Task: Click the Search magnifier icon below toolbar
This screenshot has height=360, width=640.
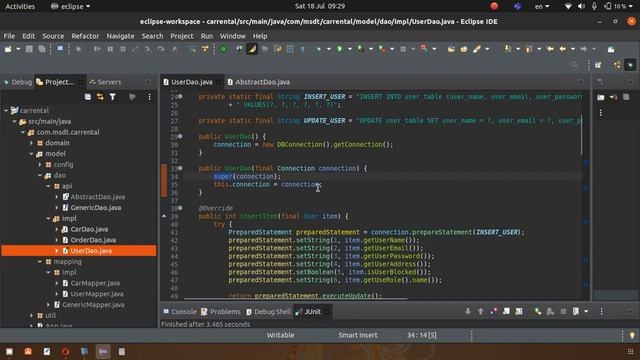Action: [575, 65]
